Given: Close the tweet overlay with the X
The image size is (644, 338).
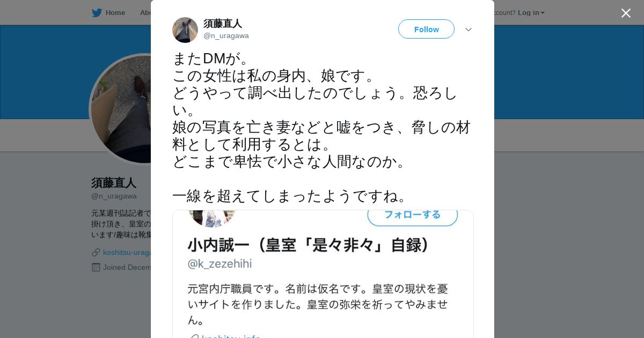Looking at the screenshot, I should coord(626,13).
